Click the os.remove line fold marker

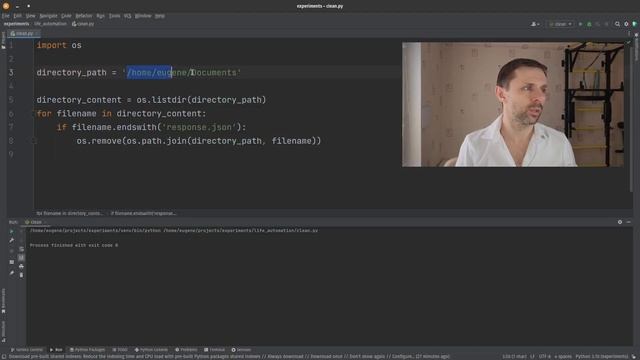pyautogui.click(x=35, y=141)
